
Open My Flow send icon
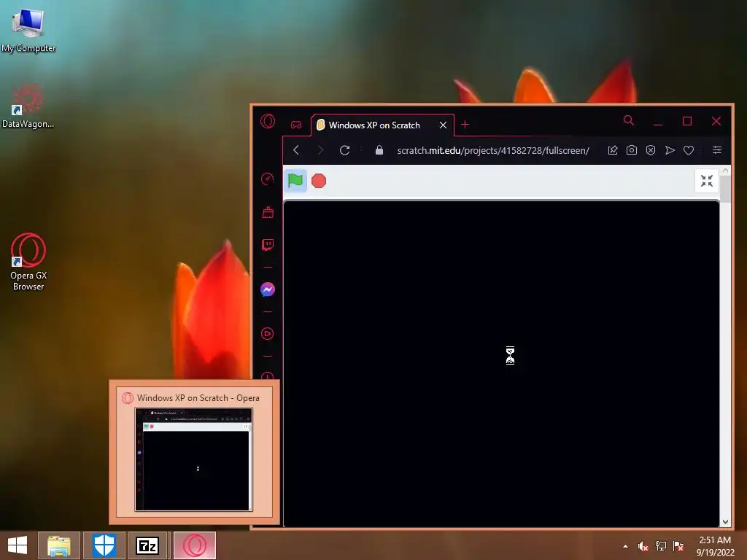click(670, 150)
